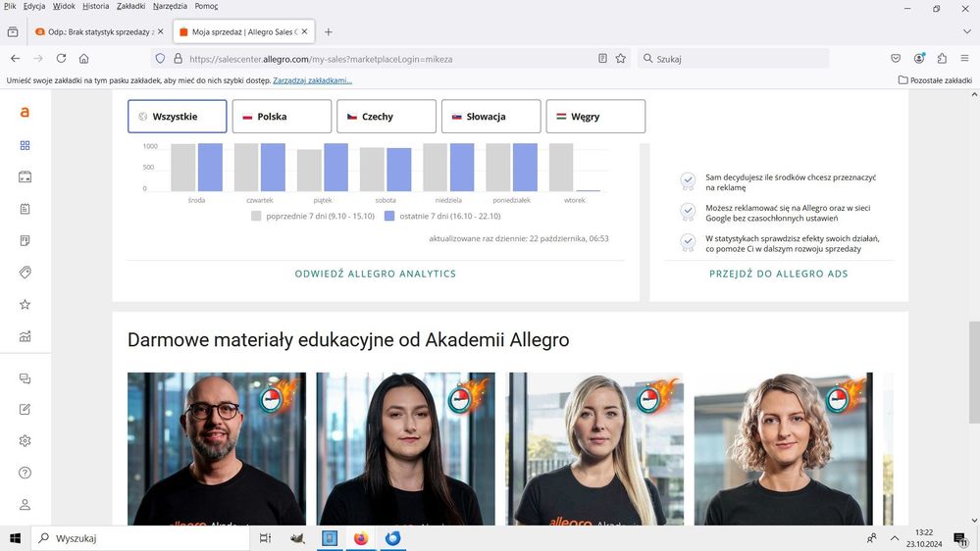
Task: Open the receipt document icon in sidebar
Action: point(25,240)
